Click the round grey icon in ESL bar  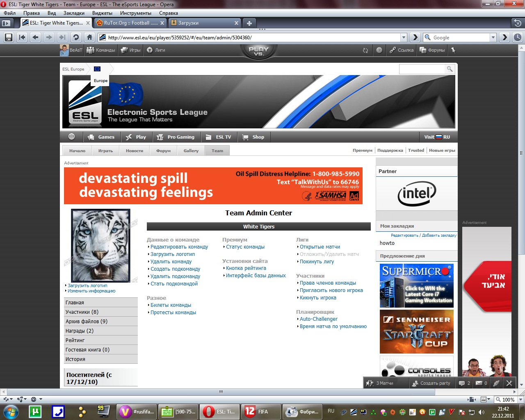[379, 50]
